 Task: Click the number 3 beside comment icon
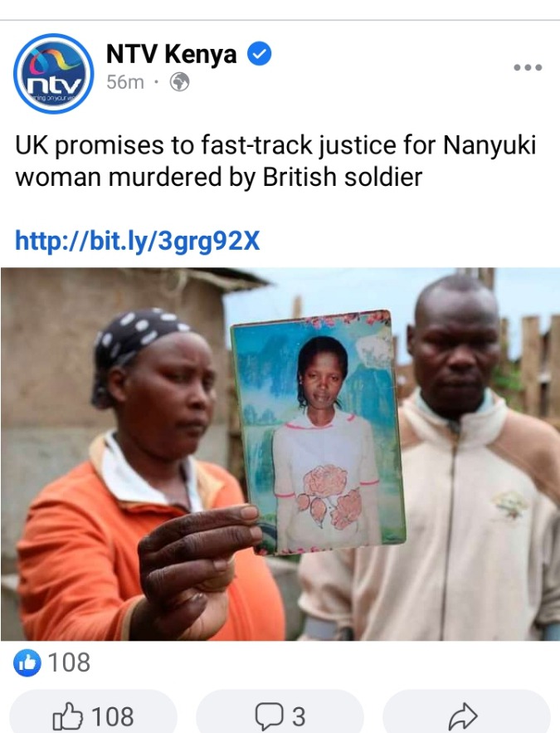299,716
